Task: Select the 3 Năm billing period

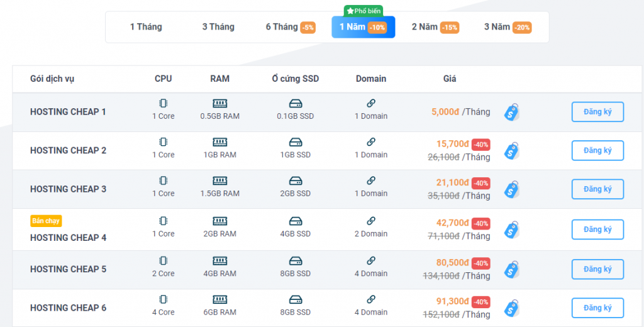Action: pos(508,27)
